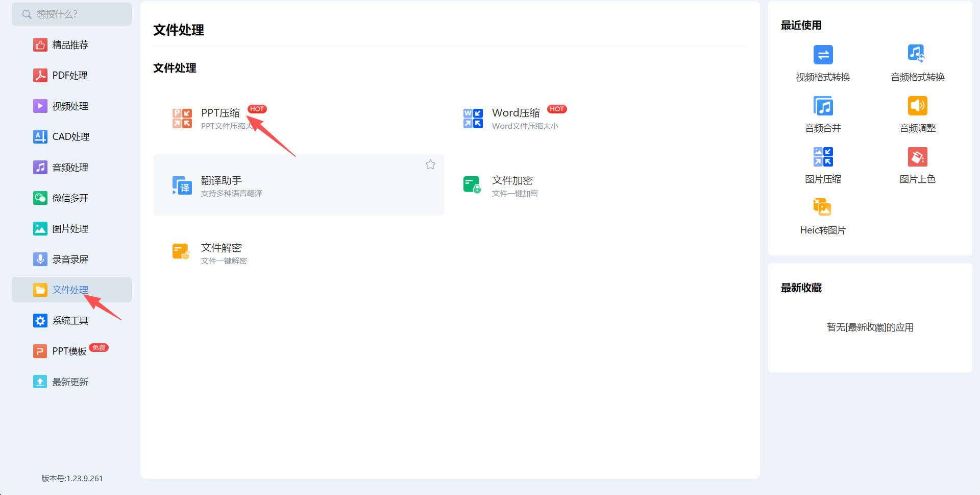Launch the Word压缩 tool icon
980x495 pixels.
click(473, 118)
